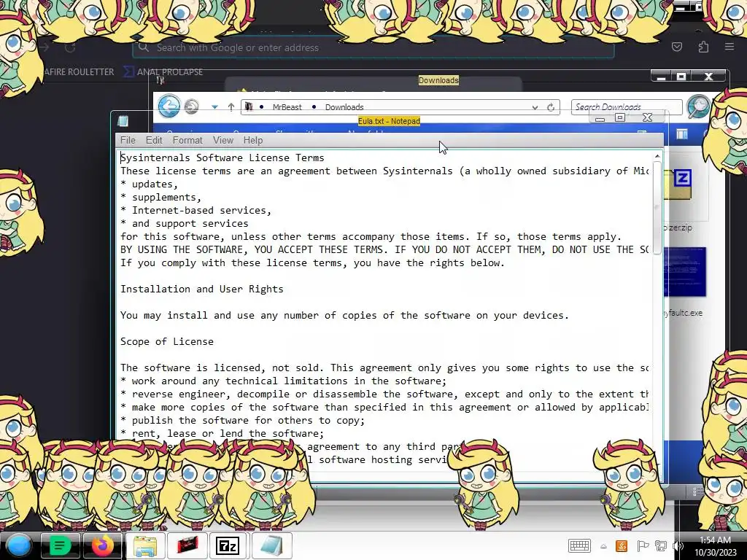Expand the Explorer address bar history dropdown

click(x=535, y=108)
